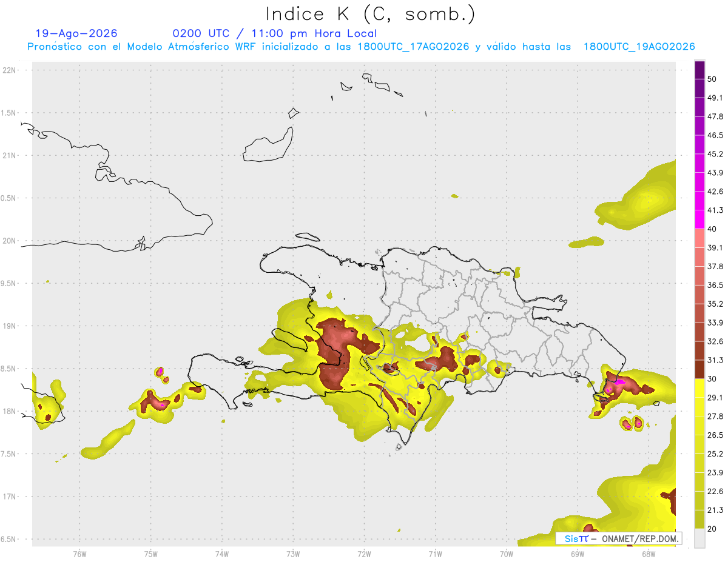Click the "Pronóstico con el Modelo Atmosférico WRF" caption line

point(361,47)
